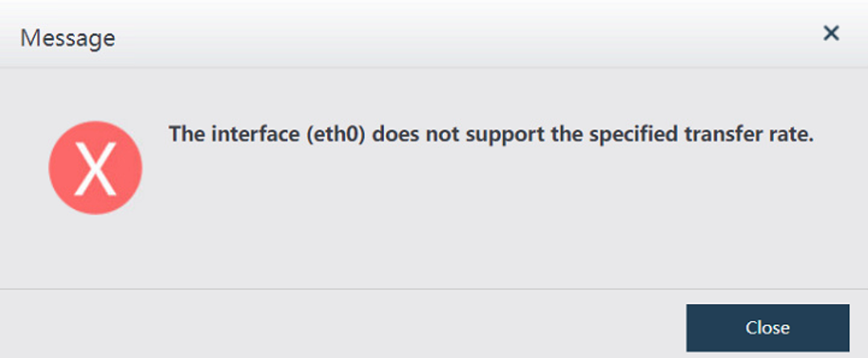Click the blank body area below the message text
868x358 pixels.
click(x=482, y=217)
